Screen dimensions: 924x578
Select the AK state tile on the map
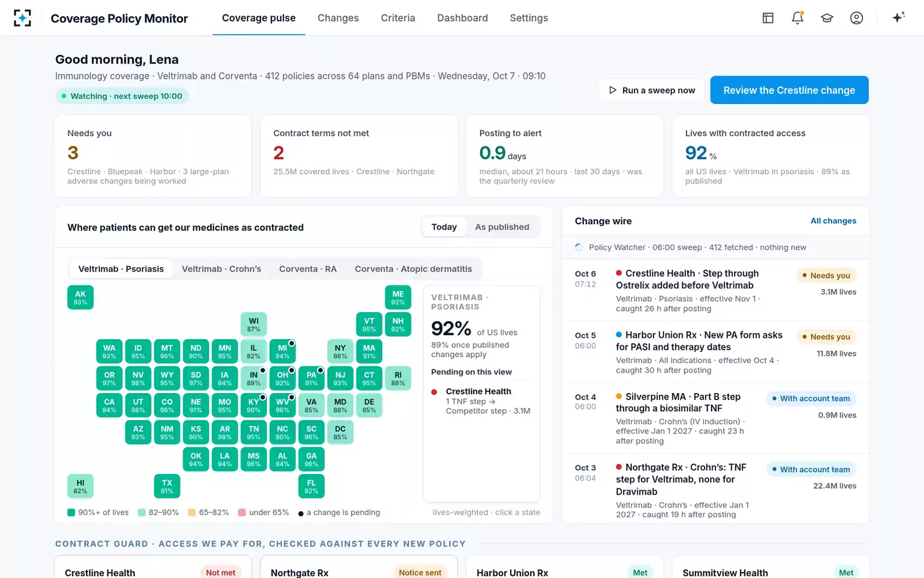[x=80, y=297]
